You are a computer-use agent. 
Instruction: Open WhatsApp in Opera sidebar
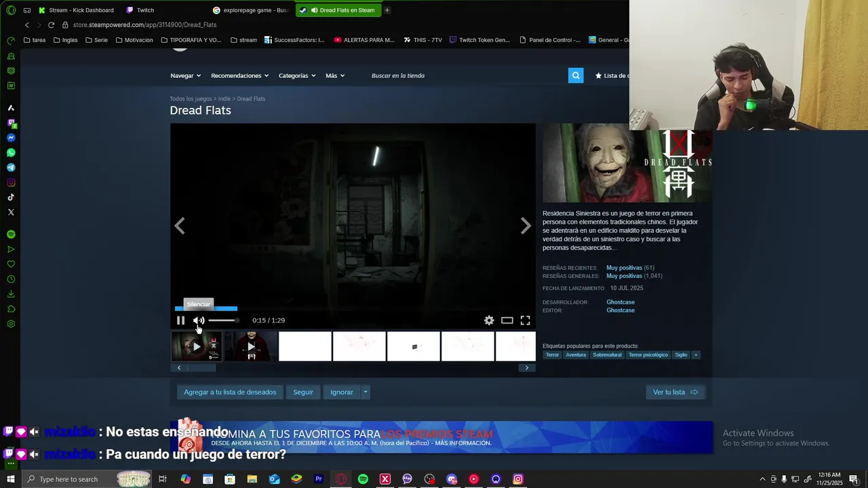pos(11,152)
